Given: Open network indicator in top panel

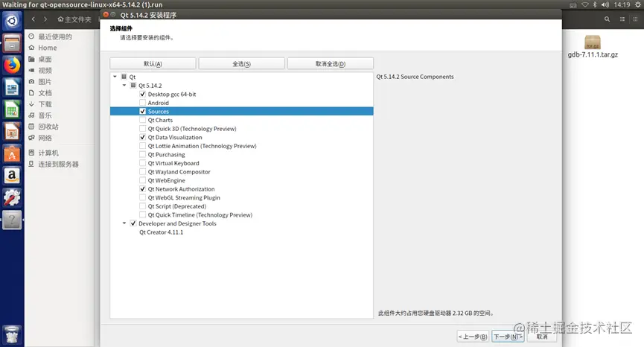Looking at the screenshot, I should coord(585,4).
